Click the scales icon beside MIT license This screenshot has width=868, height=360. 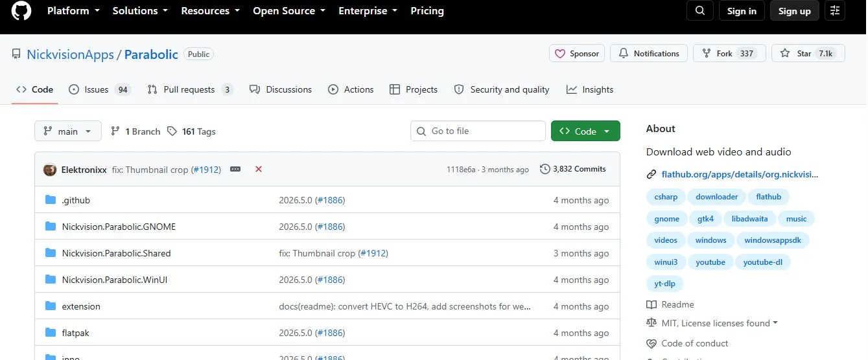(x=651, y=322)
